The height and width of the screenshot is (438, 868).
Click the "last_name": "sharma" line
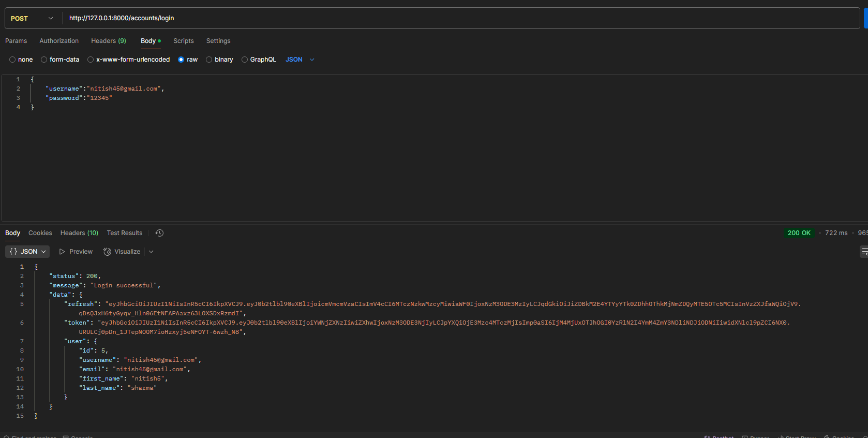pos(118,388)
